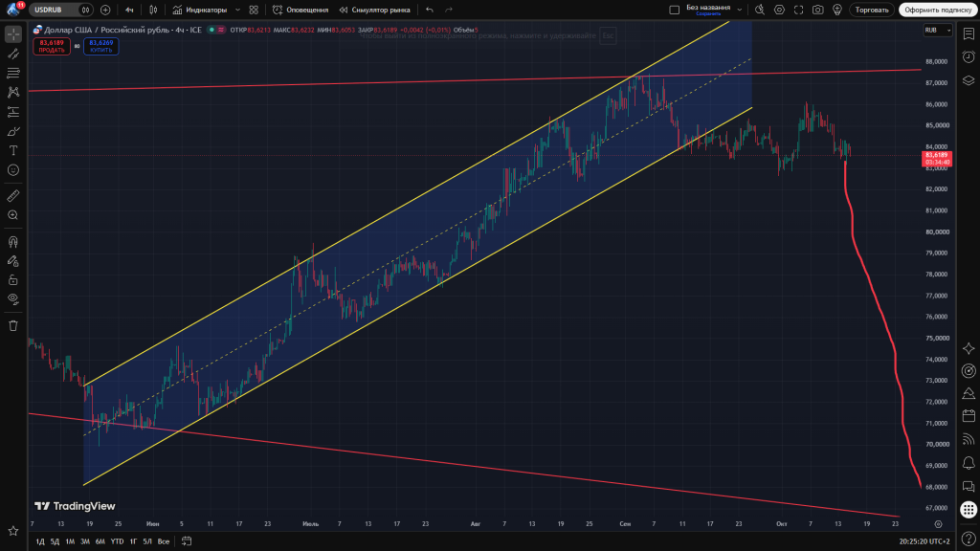Expand the favorite indicators chevron

237,10
